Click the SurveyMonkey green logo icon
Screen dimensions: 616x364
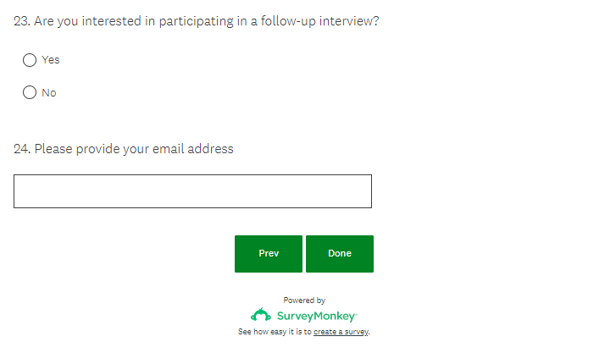point(261,315)
